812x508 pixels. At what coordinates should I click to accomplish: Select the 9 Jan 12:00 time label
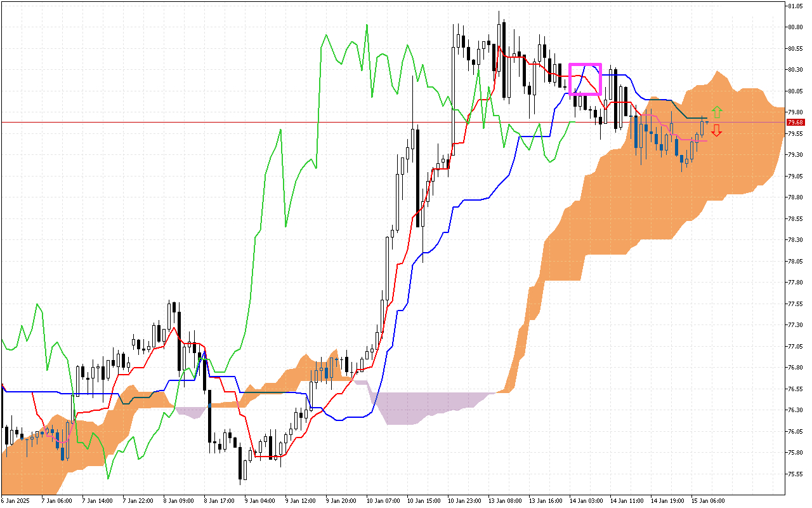click(302, 501)
